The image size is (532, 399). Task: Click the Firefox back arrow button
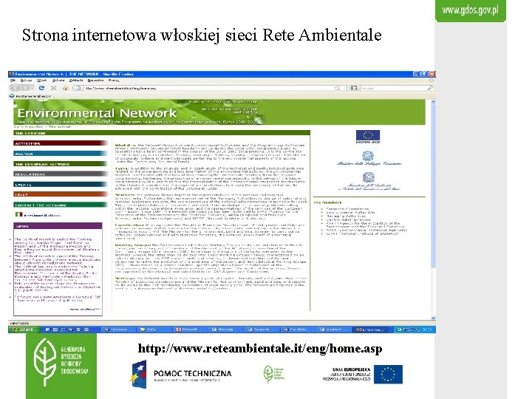(16, 88)
